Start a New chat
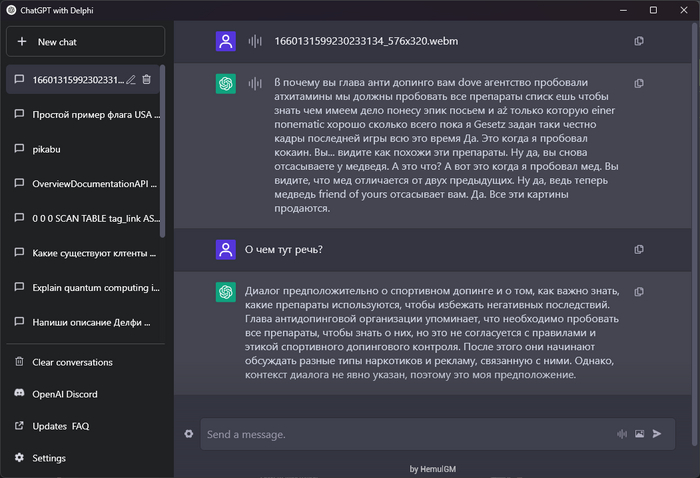This screenshot has height=478, width=700. pos(85,42)
